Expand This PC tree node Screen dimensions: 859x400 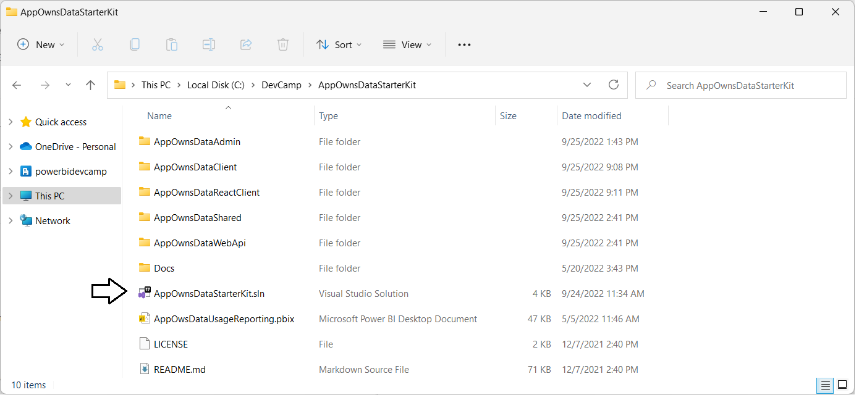point(10,196)
